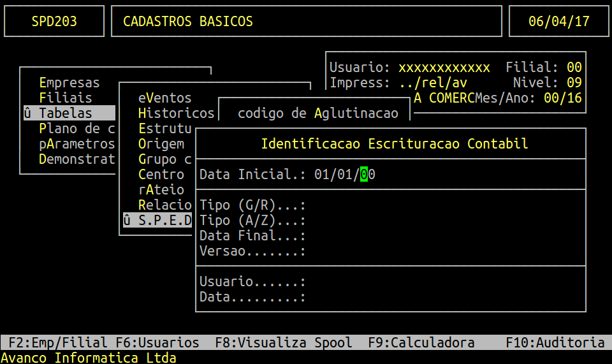Screen dimensions: 612x364
Task: Open the Filiais menu entry
Action: (66, 98)
